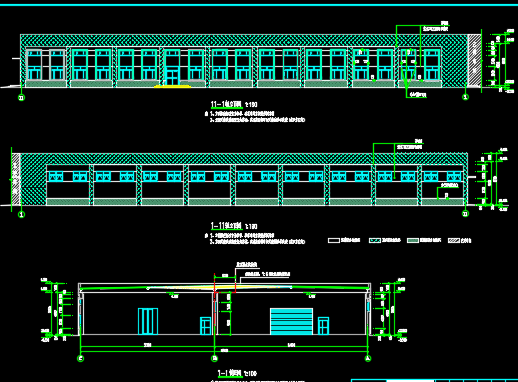Click axis bubble 11 under top elevation's left end
518x382 pixels.
point(21,98)
